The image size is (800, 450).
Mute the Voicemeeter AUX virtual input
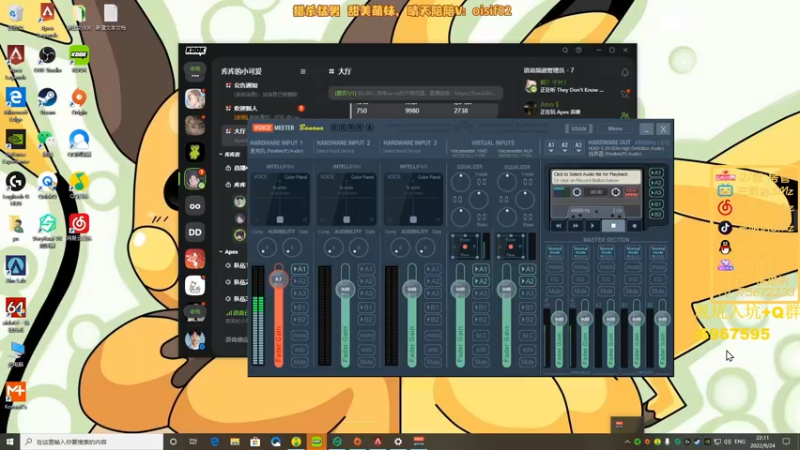coord(528,362)
